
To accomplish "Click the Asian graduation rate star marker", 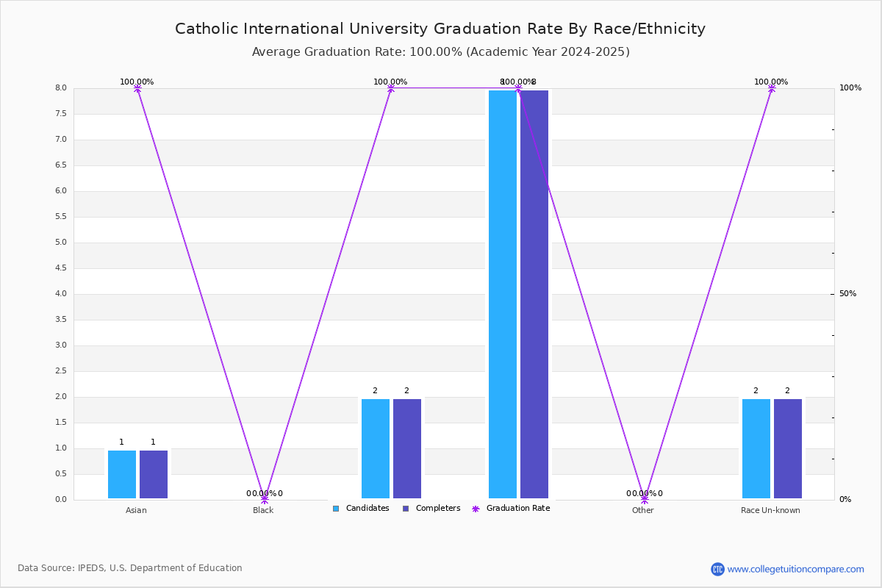I will click(x=137, y=88).
